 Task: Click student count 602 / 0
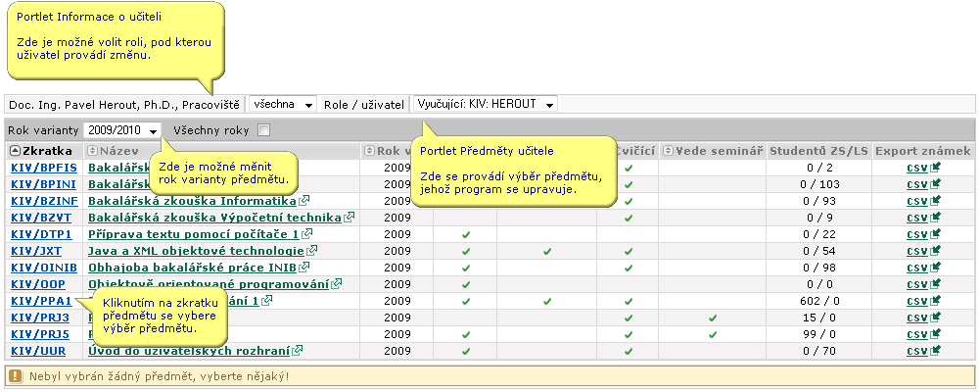click(x=818, y=301)
